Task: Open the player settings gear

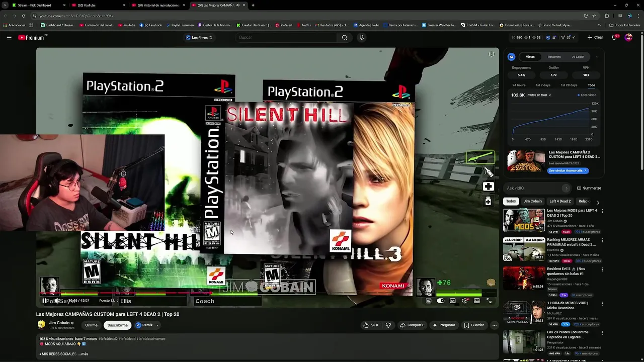Action: [x=465, y=301]
